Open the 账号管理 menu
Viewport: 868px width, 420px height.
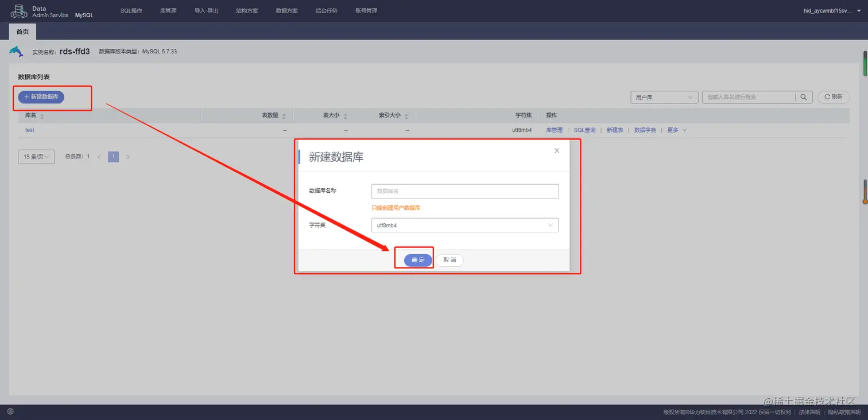[x=366, y=11]
